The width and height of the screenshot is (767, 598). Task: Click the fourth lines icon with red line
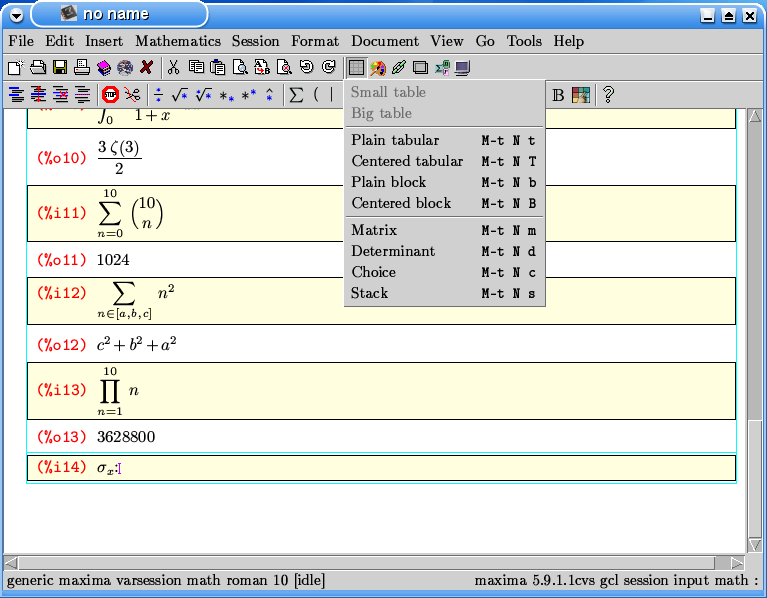click(83, 94)
